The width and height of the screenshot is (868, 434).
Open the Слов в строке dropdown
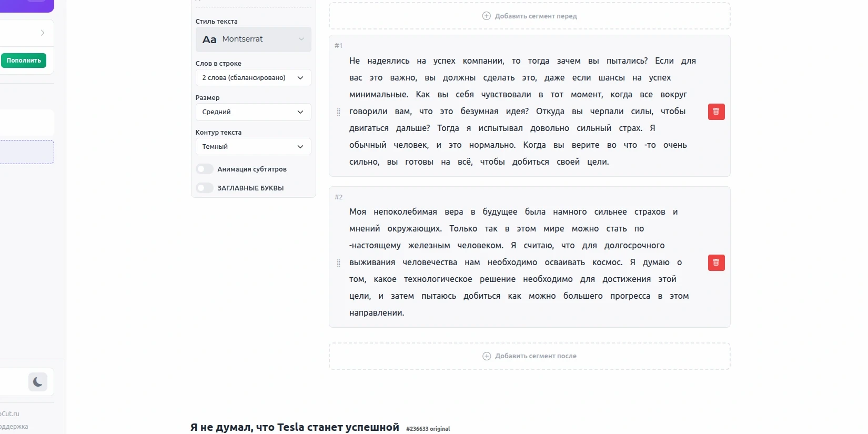[253, 77]
